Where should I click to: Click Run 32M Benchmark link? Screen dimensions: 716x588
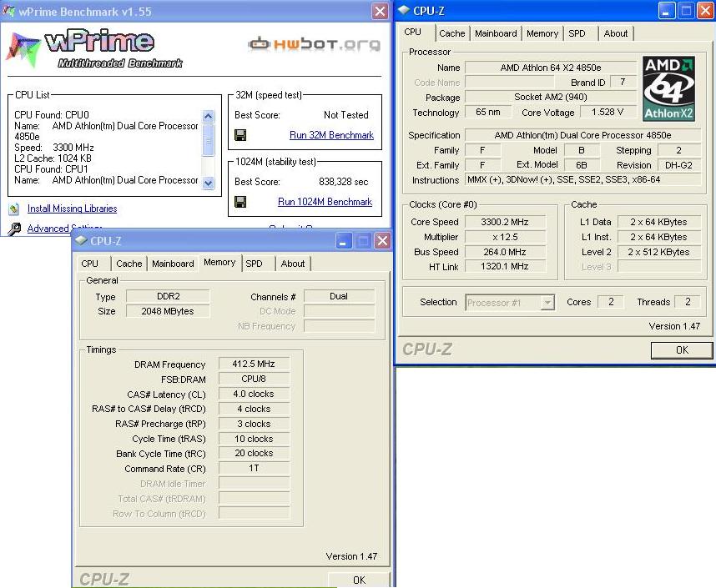click(331, 134)
